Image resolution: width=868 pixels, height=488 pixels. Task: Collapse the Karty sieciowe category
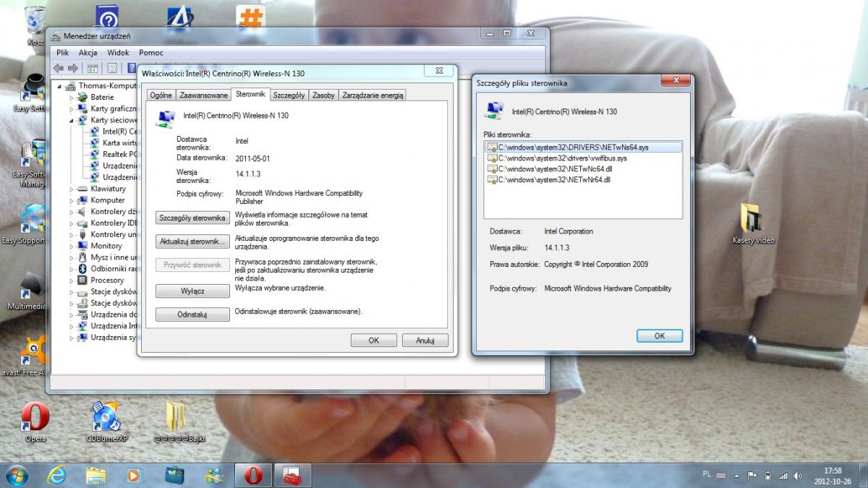[72, 121]
